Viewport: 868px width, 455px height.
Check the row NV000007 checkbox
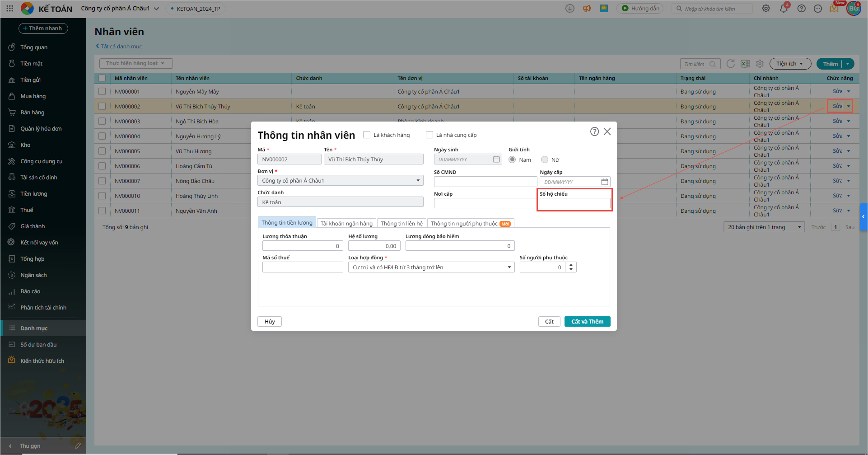pos(102,181)
